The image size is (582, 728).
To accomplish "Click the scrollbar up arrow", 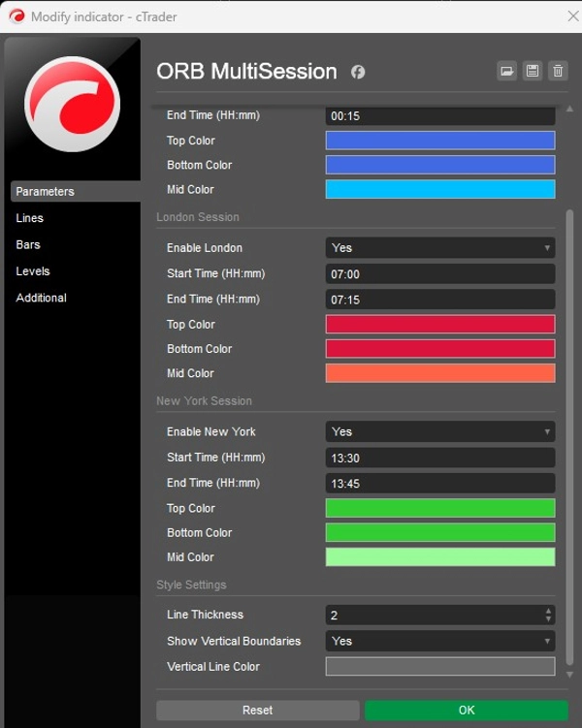I will pyautogui.click(x=570, y=109).
